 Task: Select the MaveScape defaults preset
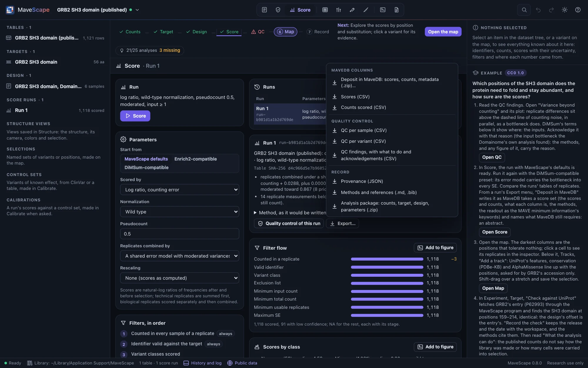146,159
